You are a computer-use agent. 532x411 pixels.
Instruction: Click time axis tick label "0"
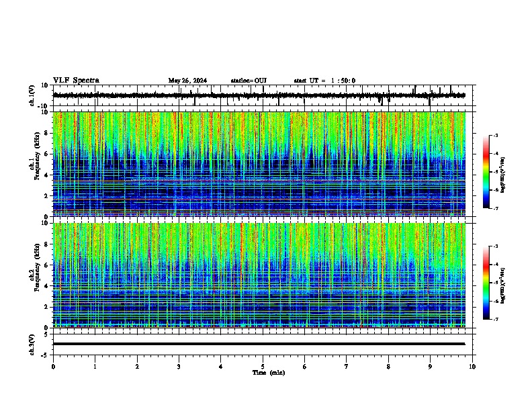53,367
